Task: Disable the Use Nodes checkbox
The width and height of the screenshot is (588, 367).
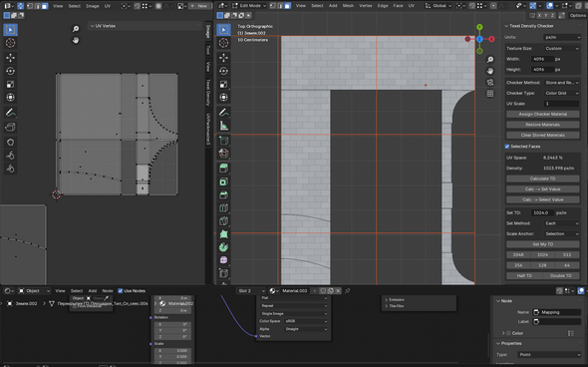Action: (x=121, y=291)
